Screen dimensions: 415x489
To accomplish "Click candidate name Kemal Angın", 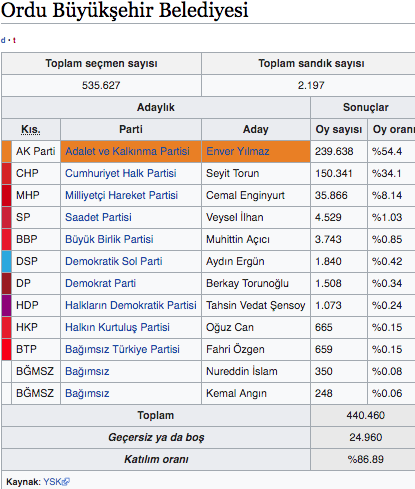I will coord(236,393).
